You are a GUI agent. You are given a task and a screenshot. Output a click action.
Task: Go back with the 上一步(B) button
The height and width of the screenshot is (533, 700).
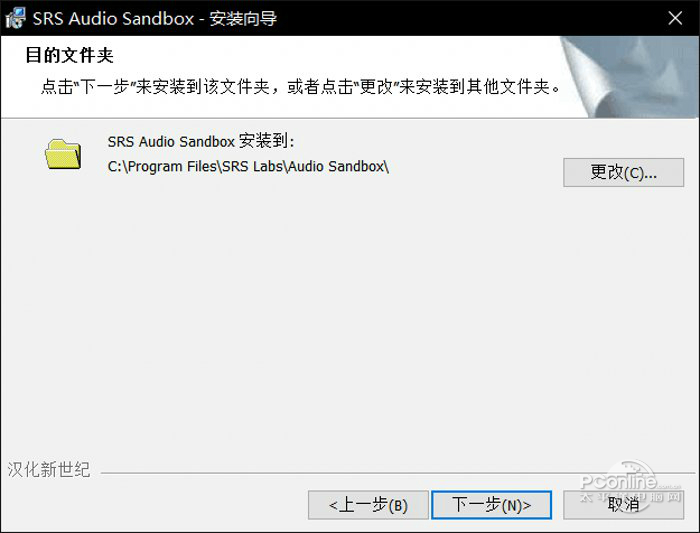click(x=368, y=505)
